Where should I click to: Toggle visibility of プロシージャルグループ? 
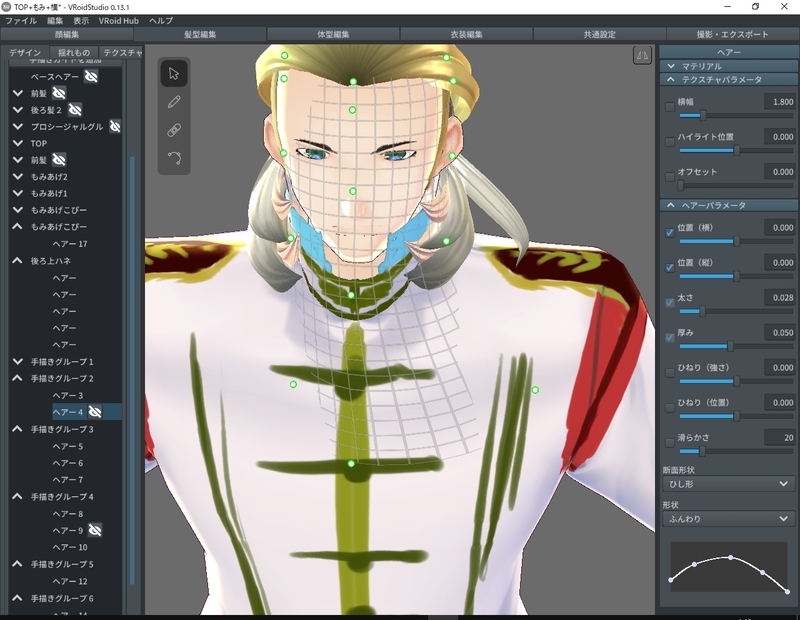pyautogui.click(x=115, y=127)
